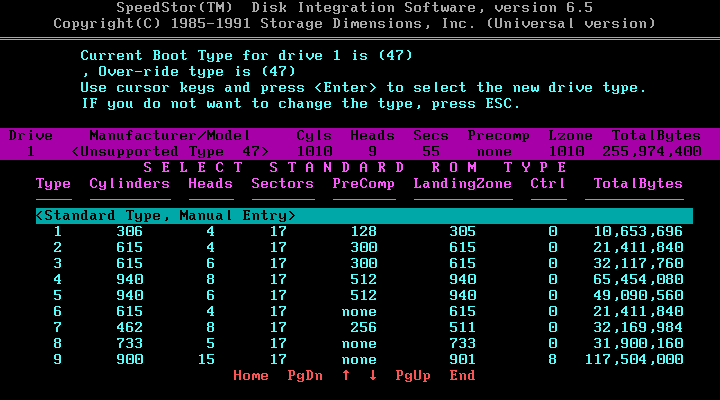Select the Standard Type, Manual Entry row
The image size is (720, 400).
tap(364, 216)
